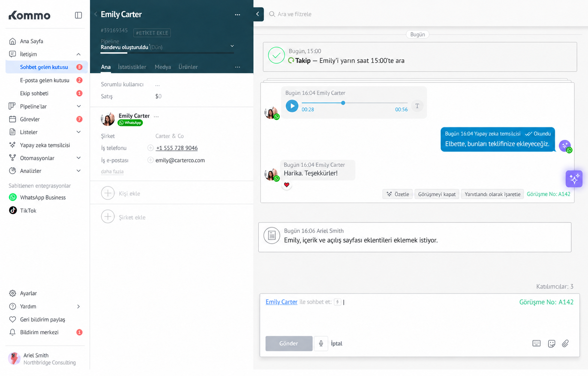
Task: Click the Sorumlu kullanıcı value dots
Action: 157,85
